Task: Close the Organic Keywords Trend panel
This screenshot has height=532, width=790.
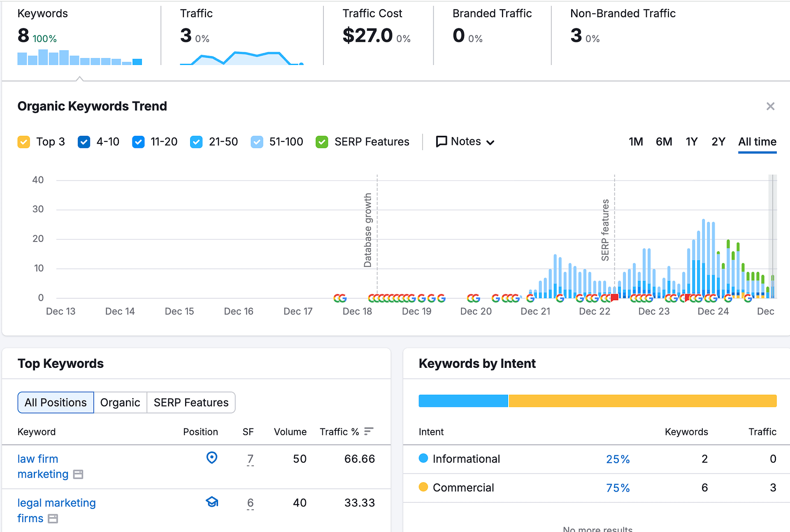Action: coord(770,107)
